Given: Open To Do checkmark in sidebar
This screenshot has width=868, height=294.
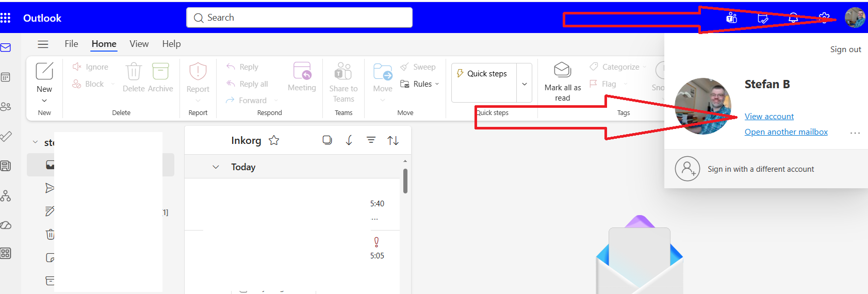Looking at the screenshot, I should tap(6, 136).
